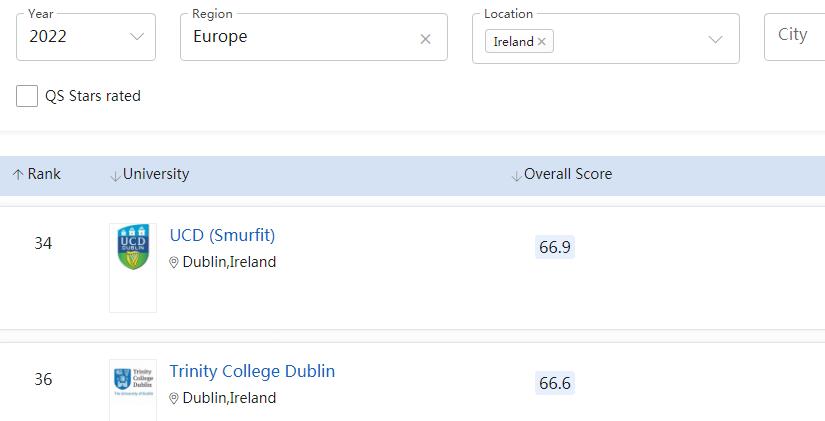Open the UCD (Smurfit) link
This screenshot has height=421, width=825.
click(222, 235)
